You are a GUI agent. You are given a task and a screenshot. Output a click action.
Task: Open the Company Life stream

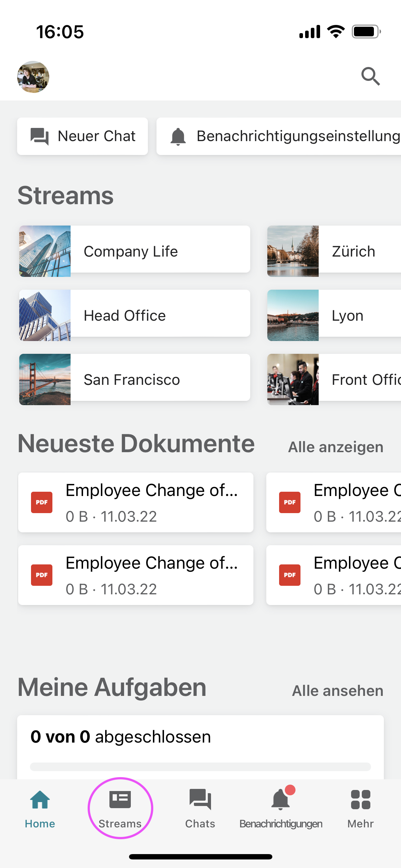(x=135, y=251)
